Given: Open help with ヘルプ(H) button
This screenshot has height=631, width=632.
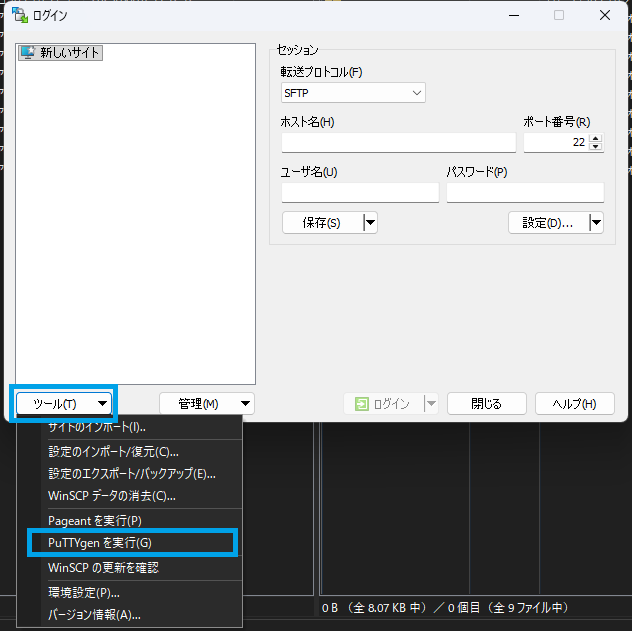Looking at the screenshot, I should (x=574, y=404).
